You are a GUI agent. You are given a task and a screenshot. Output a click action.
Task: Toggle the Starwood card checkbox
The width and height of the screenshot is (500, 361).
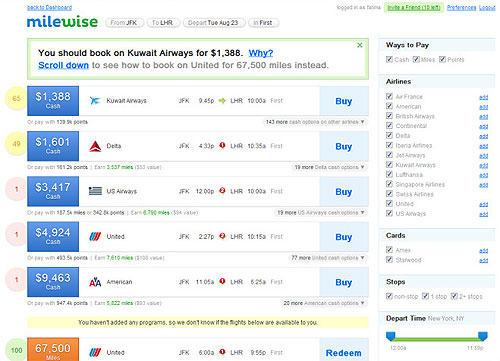(389, 259)
